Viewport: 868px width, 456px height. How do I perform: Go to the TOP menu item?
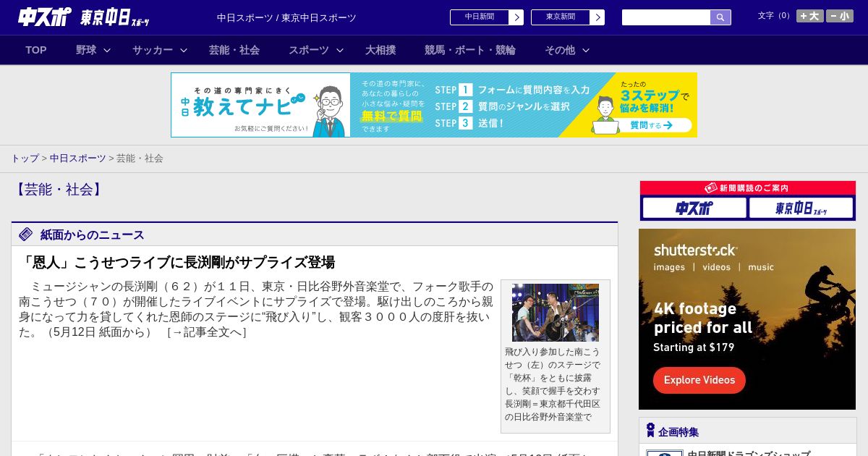[x=36, y=50]
